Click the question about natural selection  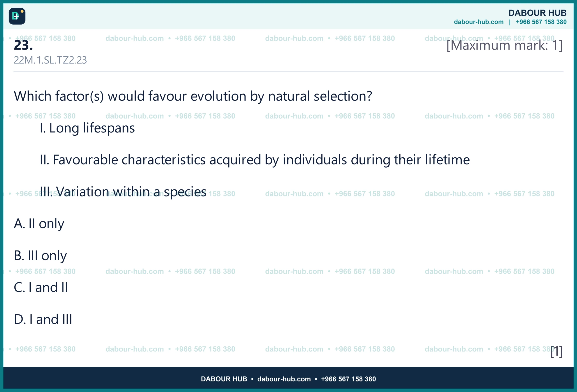click(x=193, y=96)
